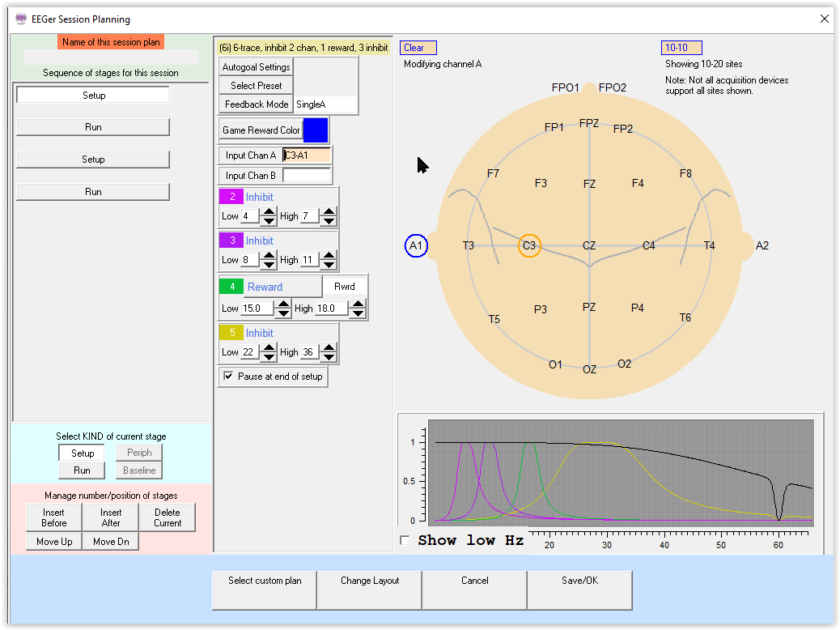Select magenta trace 2 color box
The image size is (840, 630).
tap(231, 197)
